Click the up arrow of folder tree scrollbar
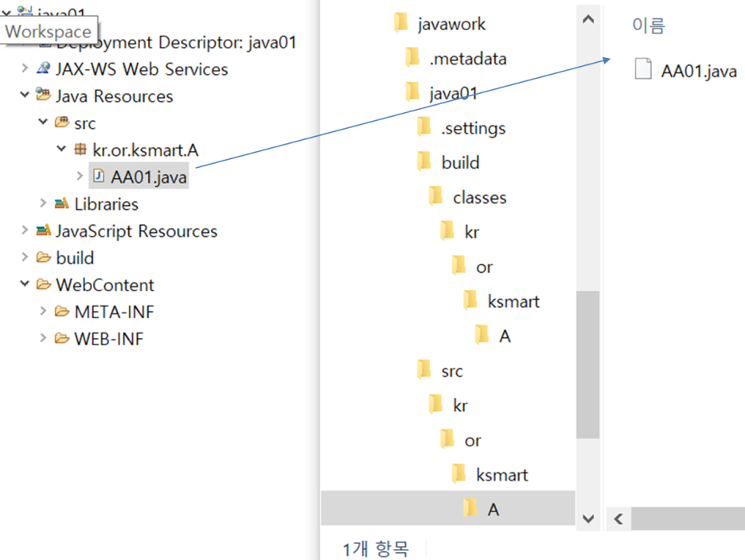Screen dimensions: 745x560 (x=588, y=19)
